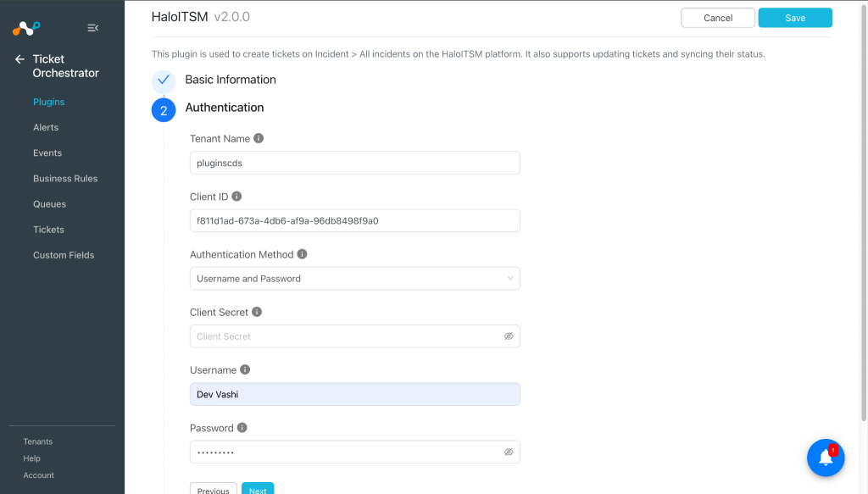
Task: Click the Tenant Name info icon
Action: (259, 138)
